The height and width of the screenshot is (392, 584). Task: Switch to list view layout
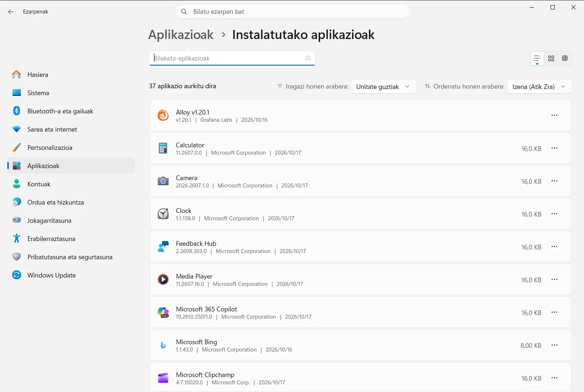coord(537,58)
